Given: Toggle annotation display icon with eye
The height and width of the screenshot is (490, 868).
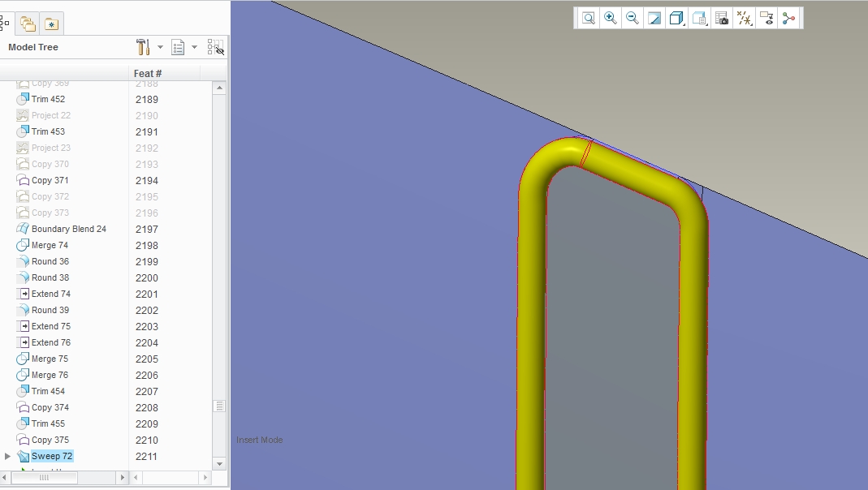Looking at the screenshot, I should pos(767,18).
